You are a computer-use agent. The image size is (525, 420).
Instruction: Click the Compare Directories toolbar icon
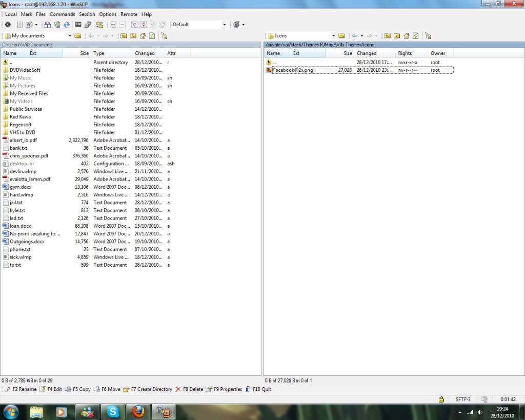coord(48,25)
